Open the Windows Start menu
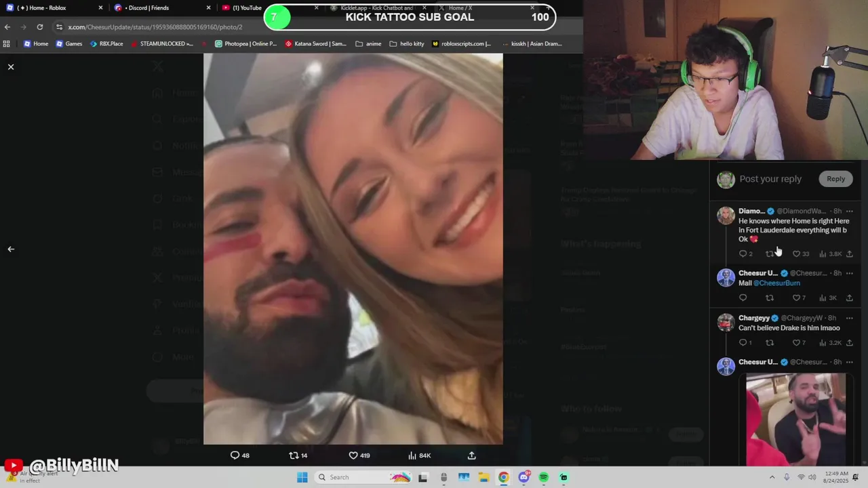868x488 pixels. pos(302,477)
